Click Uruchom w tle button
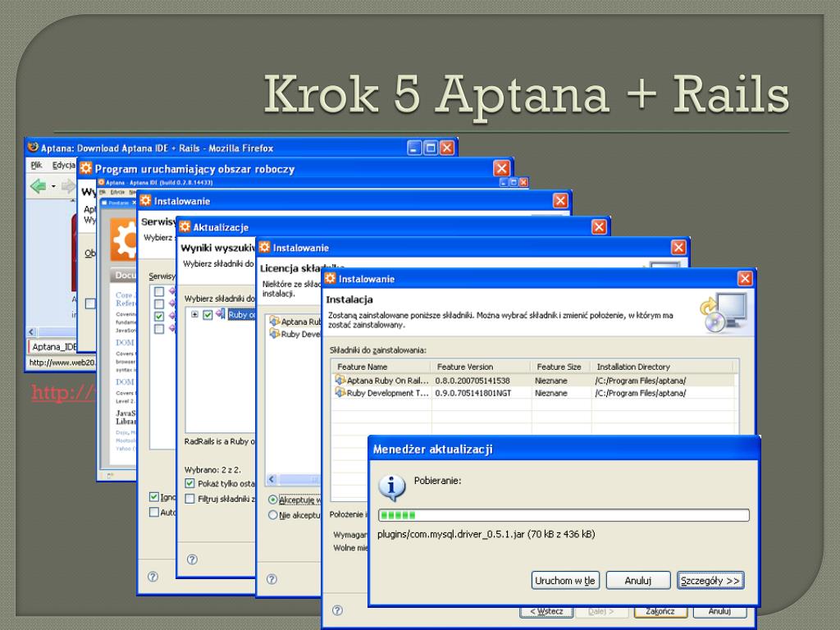The image size is (840, 630). pos(565,581)
